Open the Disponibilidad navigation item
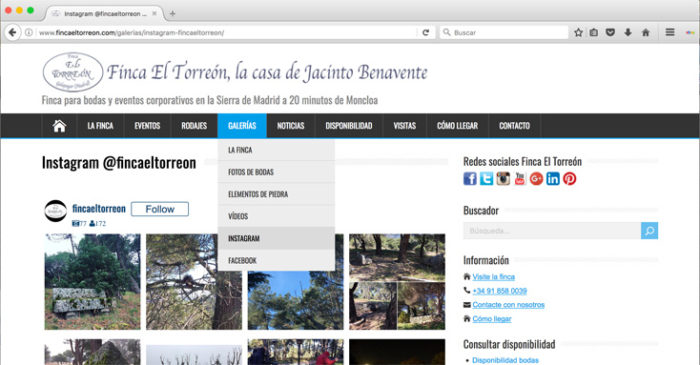700x365 pixels. (349, 126)
